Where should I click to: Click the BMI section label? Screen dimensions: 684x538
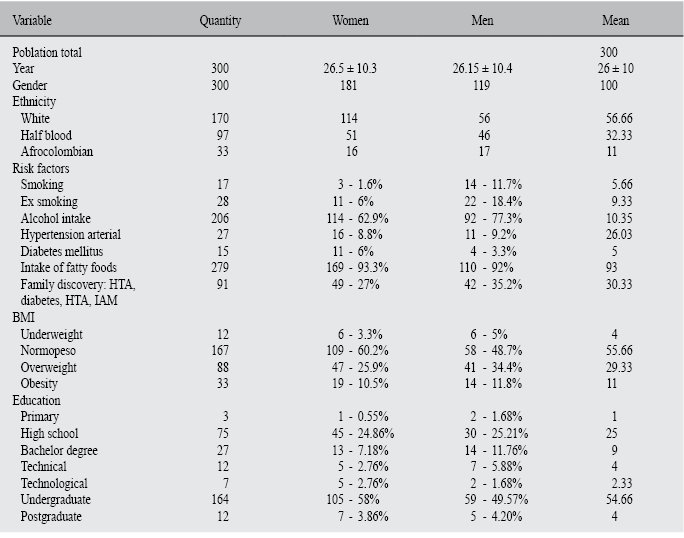pos(23,317)
